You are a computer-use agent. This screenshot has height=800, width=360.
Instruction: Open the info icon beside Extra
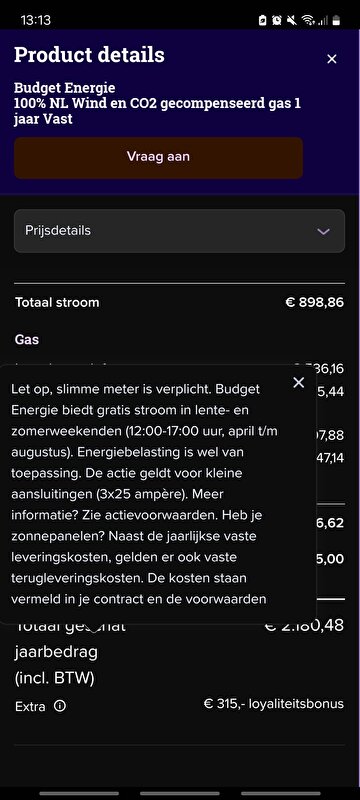click(60, 706)
